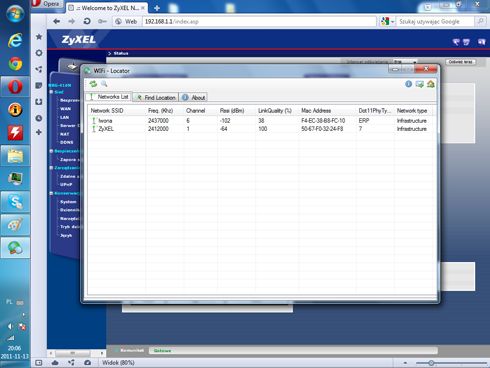Sort by Mac Address column header
The height and width of the screenshot is (368, 490).
point(316,110)
